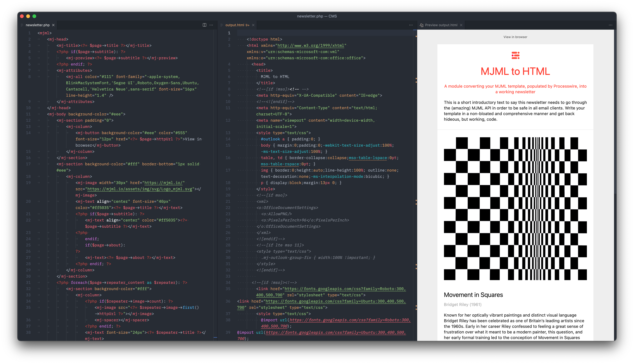
Task: Click the <!doctype html> line in output.html
Action: pyautogui.click(x=264, y=39)
